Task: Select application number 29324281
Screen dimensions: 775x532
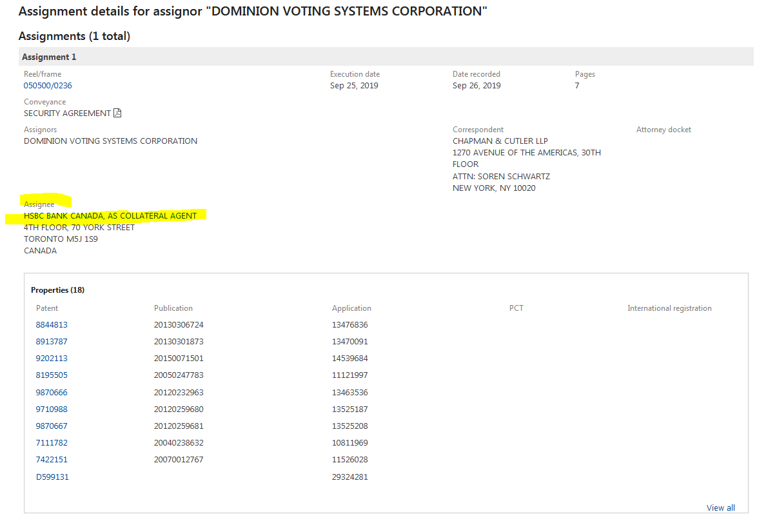Action: click(x=350, y=477)
